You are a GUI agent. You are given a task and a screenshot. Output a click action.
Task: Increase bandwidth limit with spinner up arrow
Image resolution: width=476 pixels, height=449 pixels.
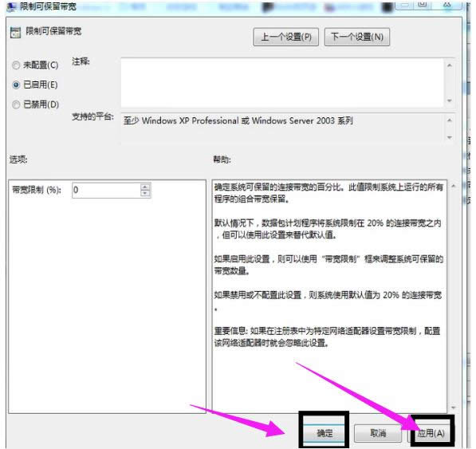coord(145,187)
